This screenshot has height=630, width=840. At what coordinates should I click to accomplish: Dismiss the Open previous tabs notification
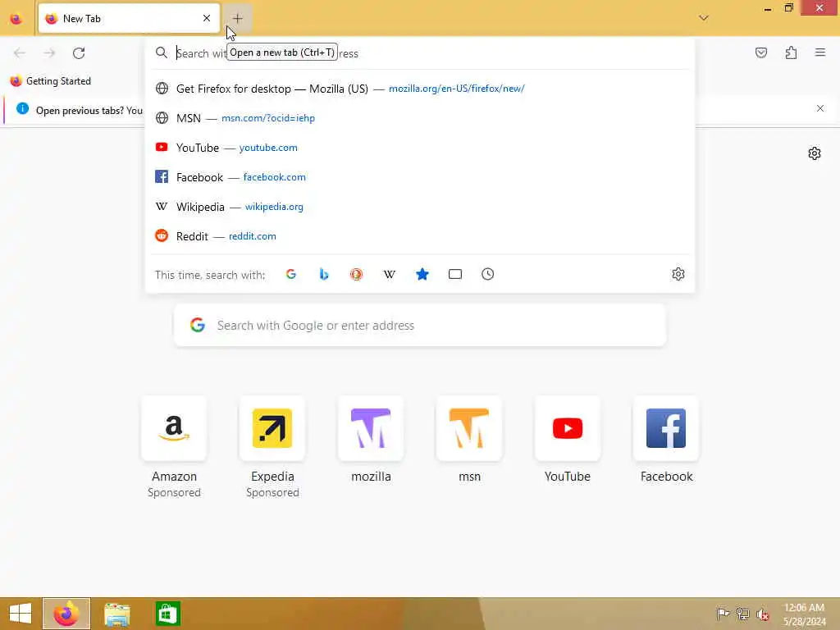(820, 108)
